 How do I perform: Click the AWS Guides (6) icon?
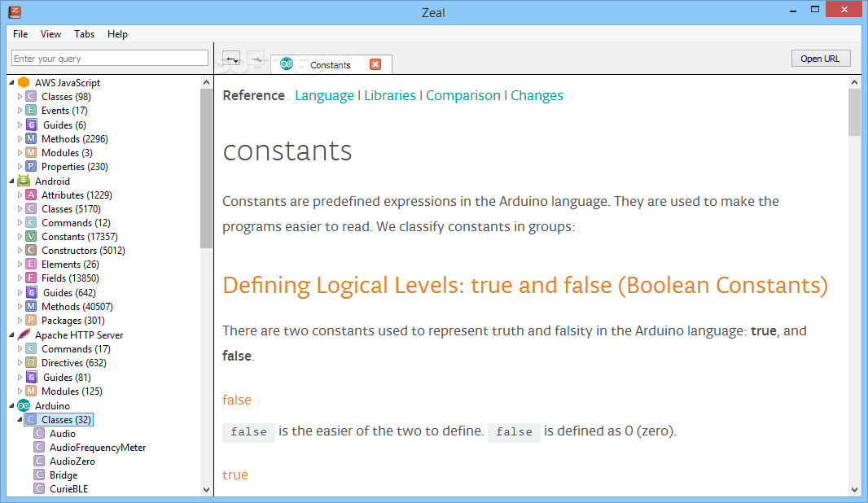[32, 125]
